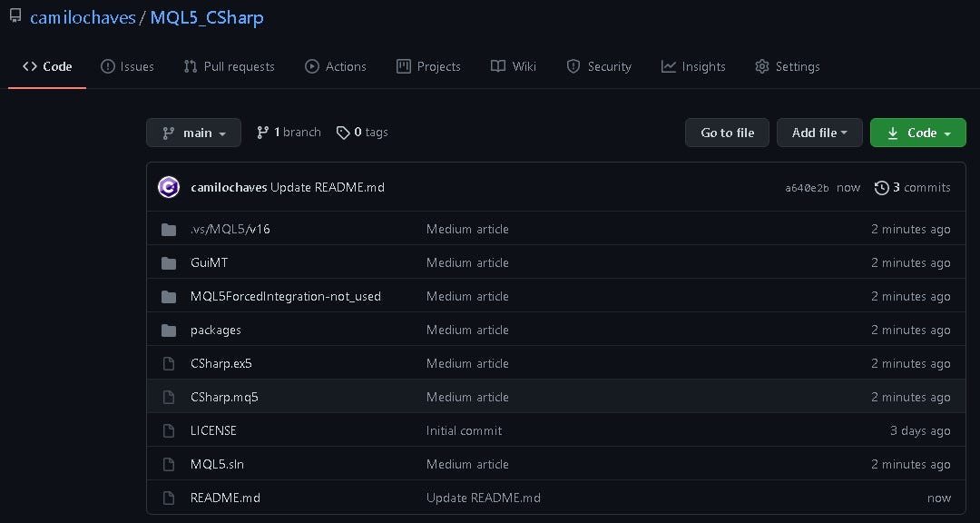Screen dimensions: 980x523
Task: Open MQL5ForcedIntegration-not_used folder
Action: coord(286,297)
